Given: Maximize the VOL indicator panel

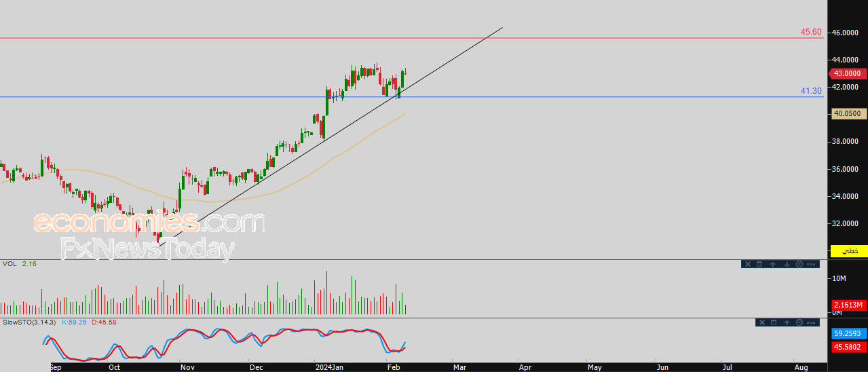Looking at the screenshot, I should (759, 264).
